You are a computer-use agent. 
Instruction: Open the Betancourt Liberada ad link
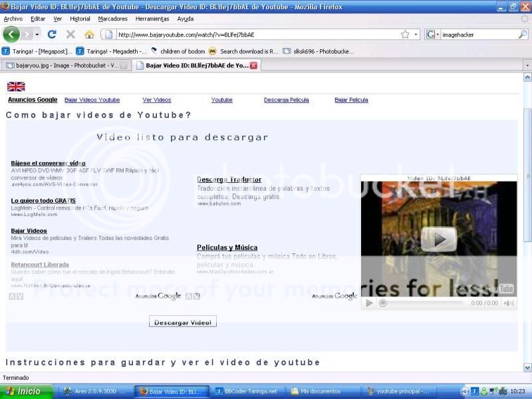coord(40,265)
